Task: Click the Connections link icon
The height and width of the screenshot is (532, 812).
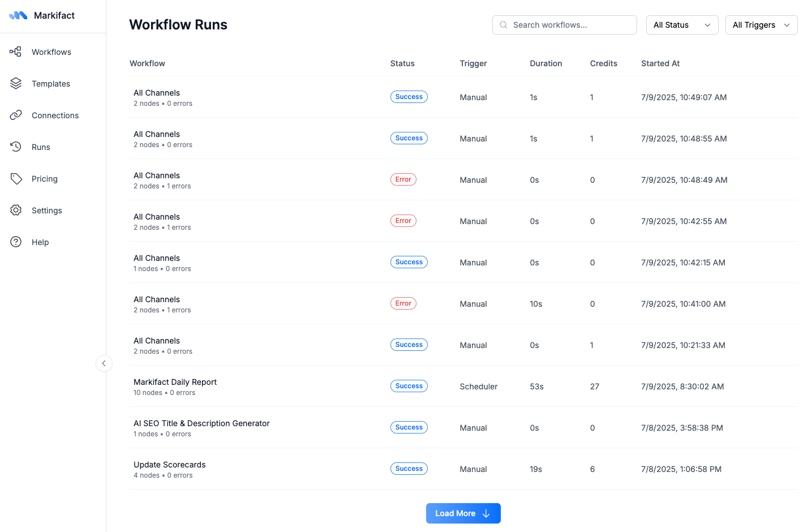Action: pos(16,115)
